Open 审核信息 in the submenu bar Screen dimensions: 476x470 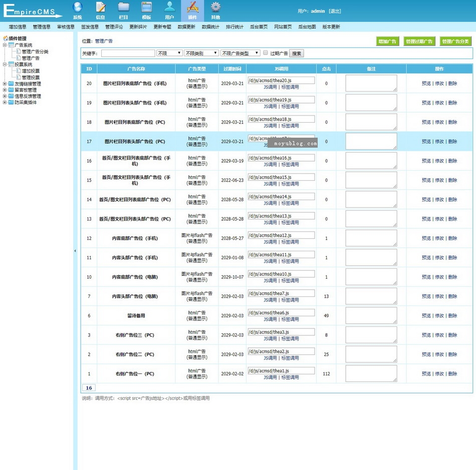click(66, 27)
